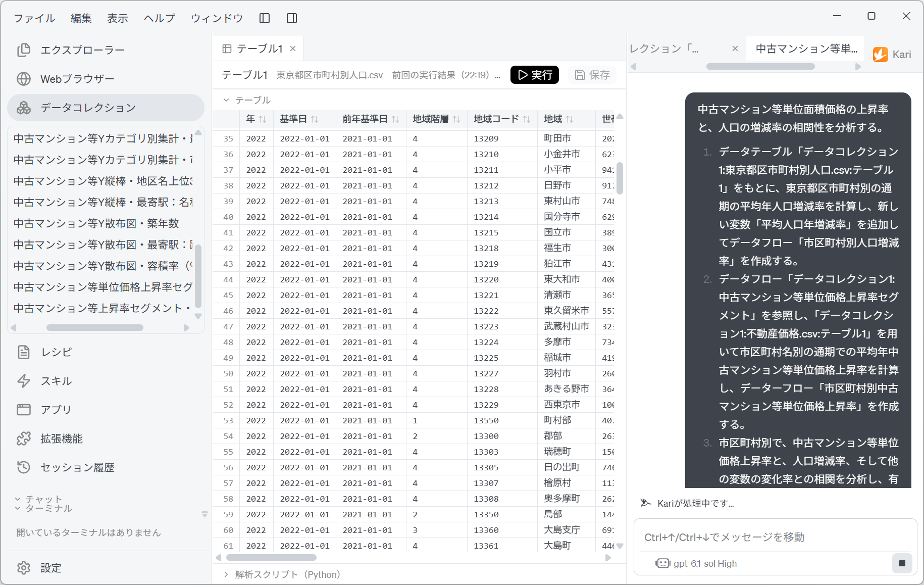The image size is (924, 585).
Task: Sort by the 前年基準日 column sort icon
Action: tap(395, 119)
